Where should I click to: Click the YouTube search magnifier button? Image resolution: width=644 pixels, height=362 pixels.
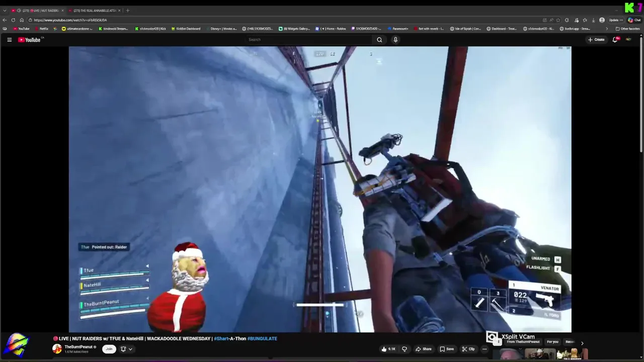click(379, 40)
